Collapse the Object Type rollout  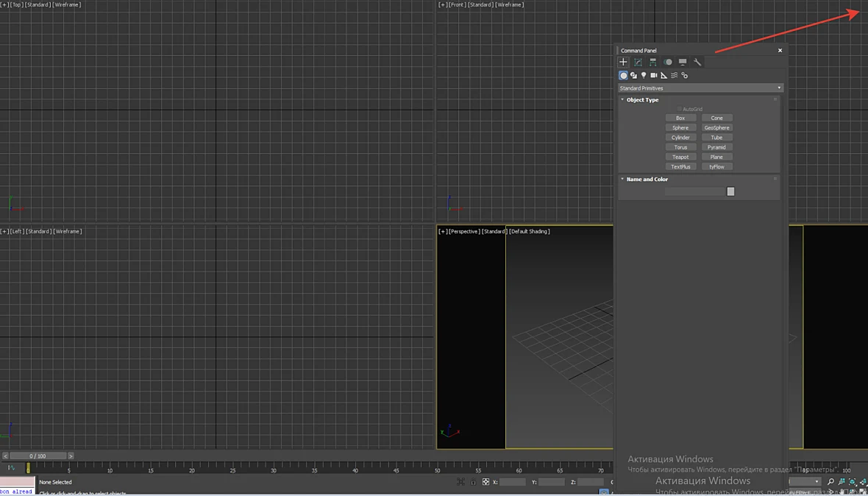pos(643,99)
